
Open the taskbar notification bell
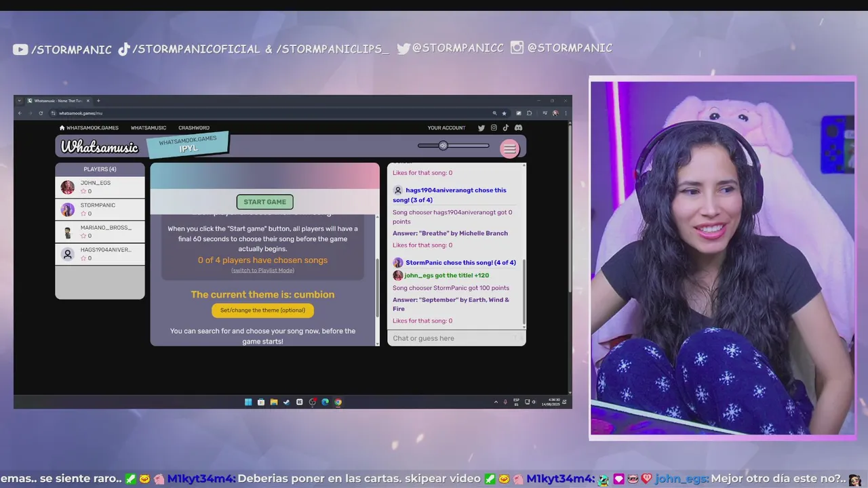pos(565,402)
